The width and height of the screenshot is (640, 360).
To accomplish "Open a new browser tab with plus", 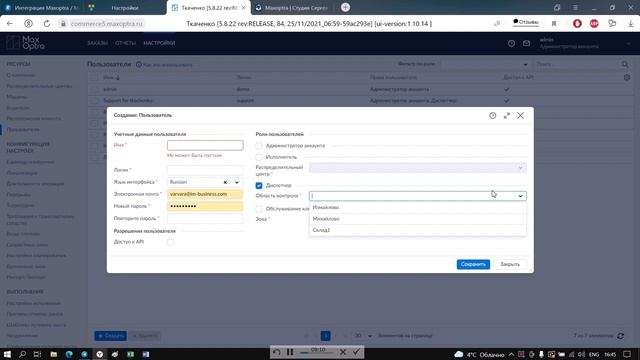I will point(345,7).
